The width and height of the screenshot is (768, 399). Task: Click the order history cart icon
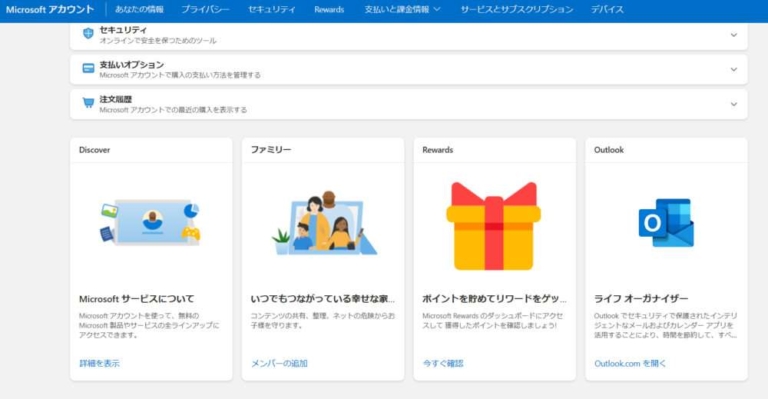tap(88, 103)
